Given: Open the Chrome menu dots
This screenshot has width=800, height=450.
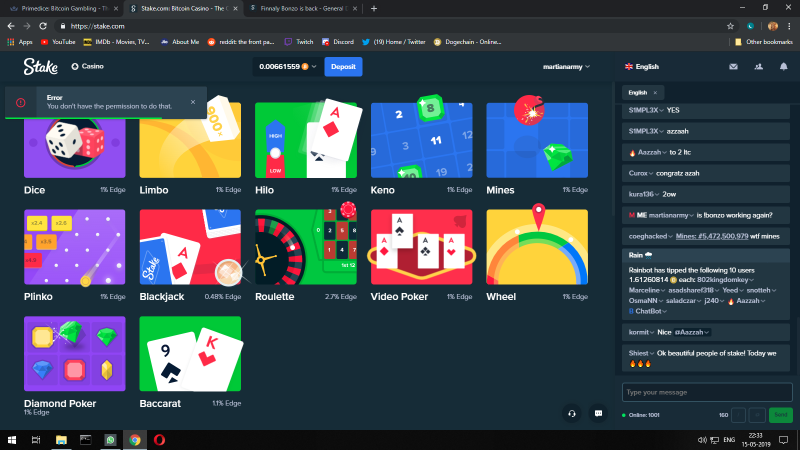Looking at the screenshot, I should click(789, 26).
